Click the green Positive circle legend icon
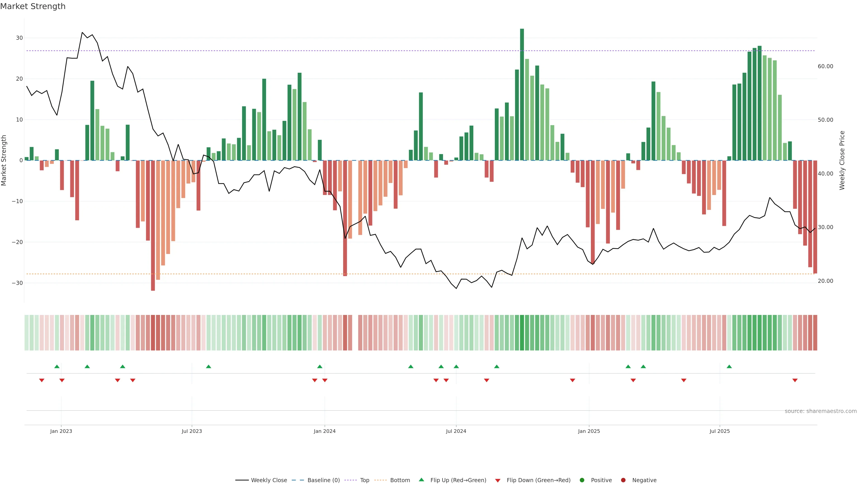This screenshot has width=868, height=488. 582,480
